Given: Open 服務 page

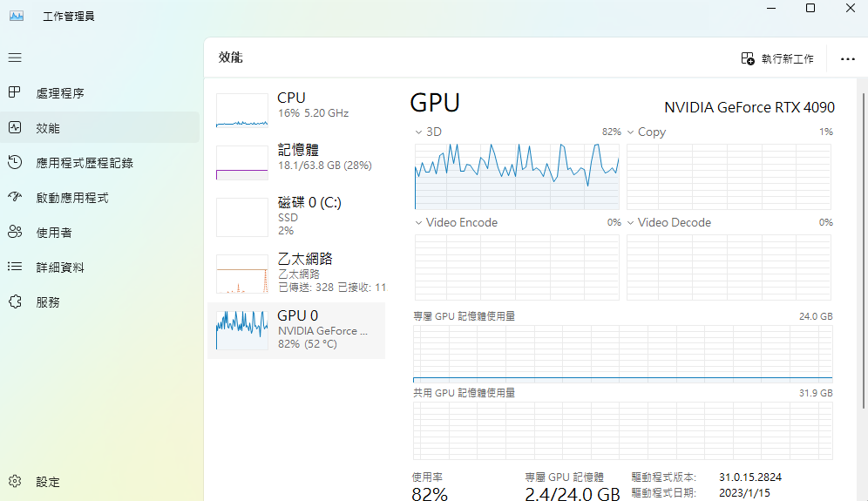Looking at the screenshot, I should click(99, 302).
